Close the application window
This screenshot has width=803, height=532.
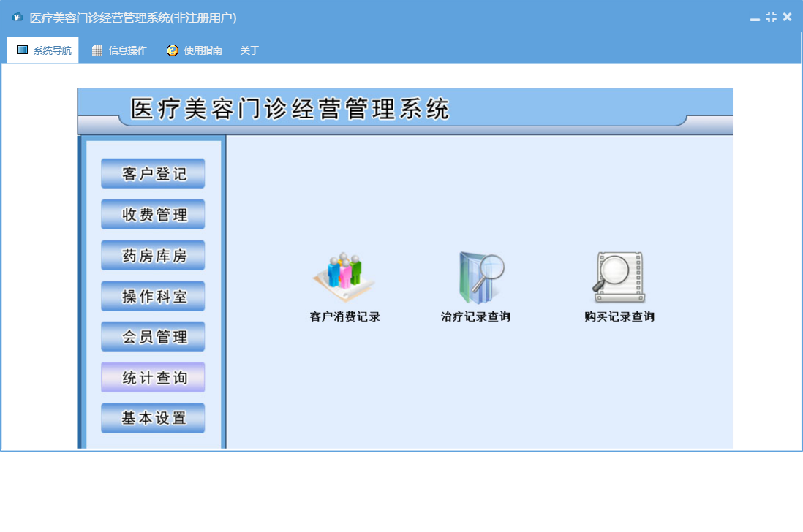point(787,17)
